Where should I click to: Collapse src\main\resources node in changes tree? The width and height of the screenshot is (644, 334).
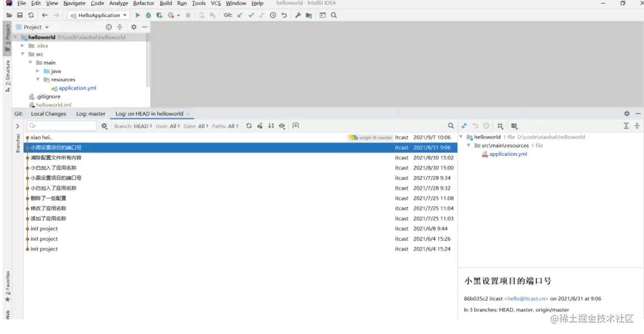pos(469,145)
